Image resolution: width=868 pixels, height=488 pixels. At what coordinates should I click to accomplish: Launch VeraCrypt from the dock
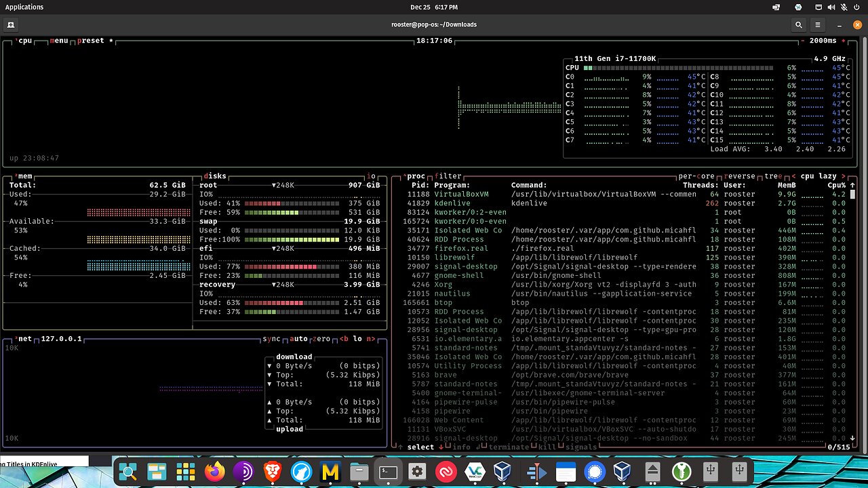coord(475,472)
